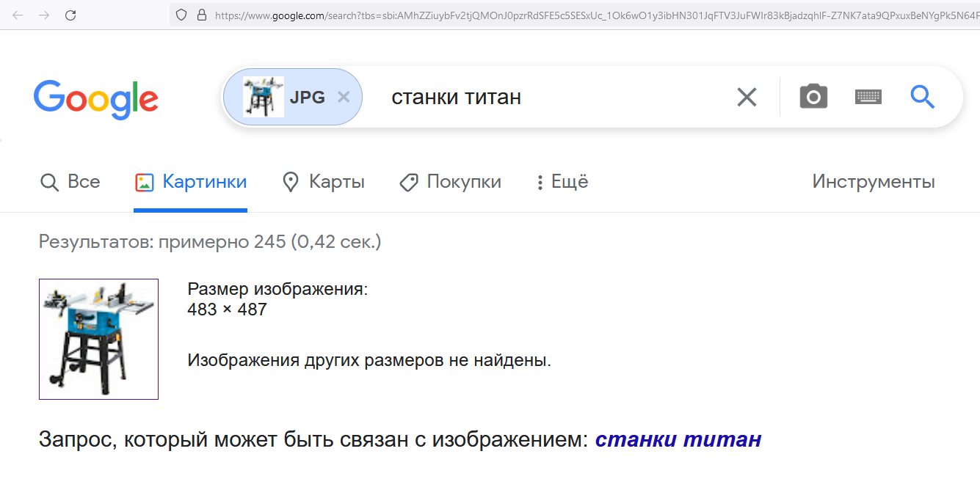Open the 'Карты' tab
Screen dimensions: 980x487
point(324,182)
